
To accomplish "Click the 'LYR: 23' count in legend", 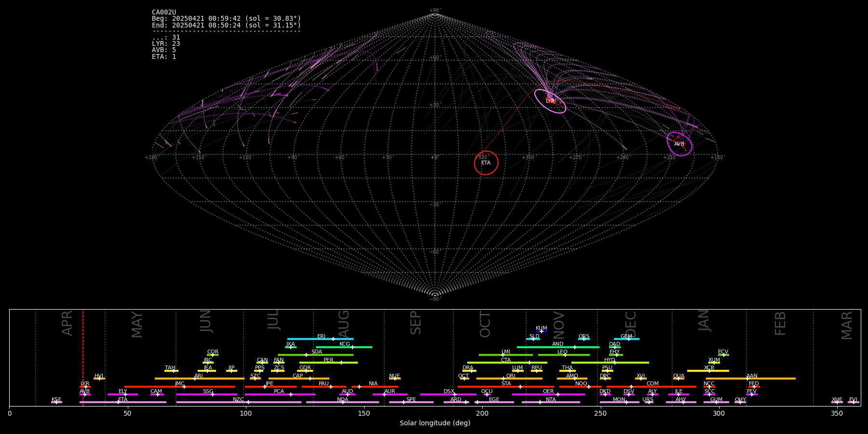I will (x=166, y=44).
